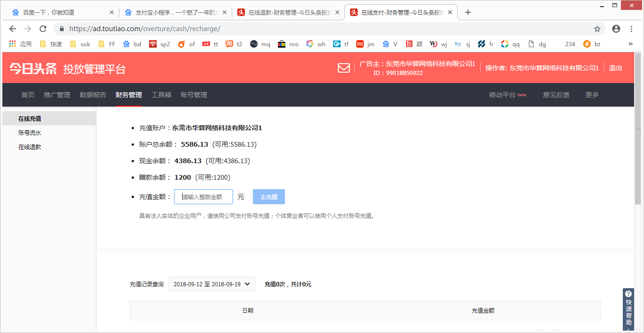The width and height of the screenshot is (644, 333).
Task: Bookmark this page with the star icon
Action: [597, 29]
